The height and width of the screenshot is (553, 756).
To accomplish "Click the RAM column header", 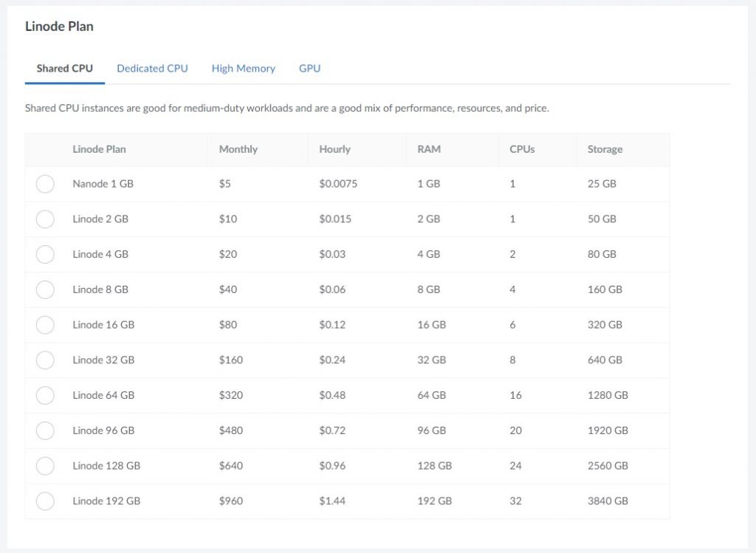I will coord(428,149).
